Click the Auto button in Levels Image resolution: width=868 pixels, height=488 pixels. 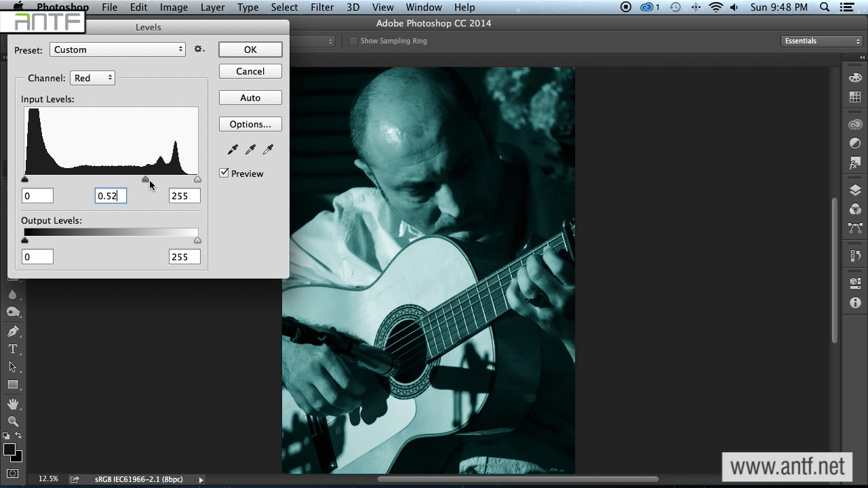250,98
